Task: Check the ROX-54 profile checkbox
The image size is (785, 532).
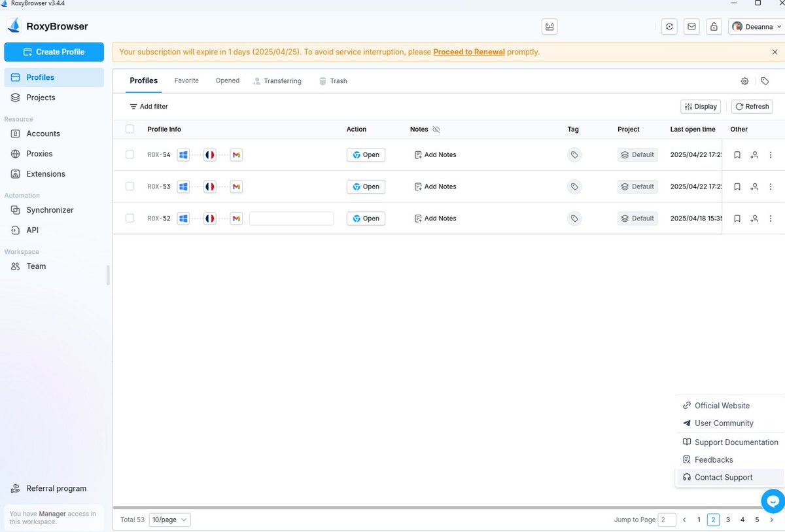Action: point(130,154)
